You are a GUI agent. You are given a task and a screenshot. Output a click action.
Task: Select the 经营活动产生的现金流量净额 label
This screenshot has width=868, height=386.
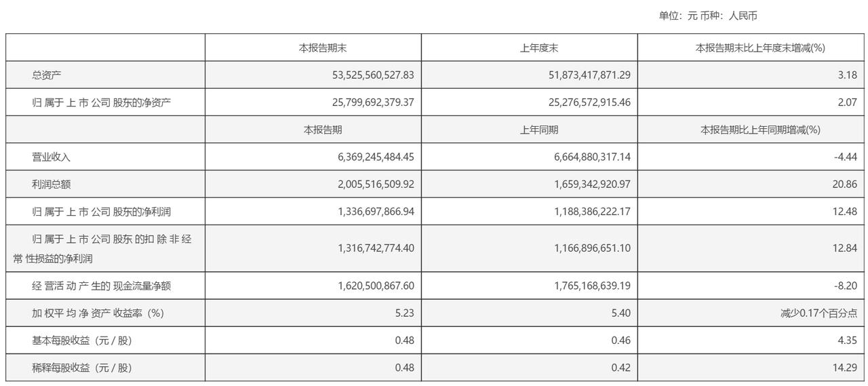tap(102, 286)
